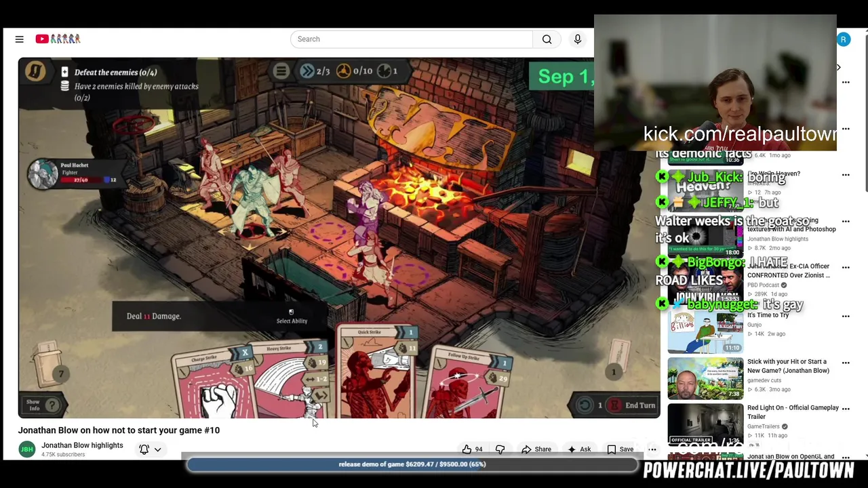Click the magnifier search button
Viewport: 868px width, 488px height.
pyautogui.click(x=547, y=39)
